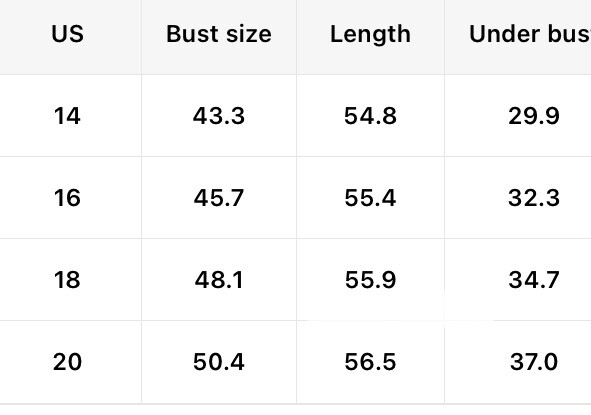Viewport: 591px width, 415px height.
Task: Select bust size value 45.7
Action: pos(219,198)
